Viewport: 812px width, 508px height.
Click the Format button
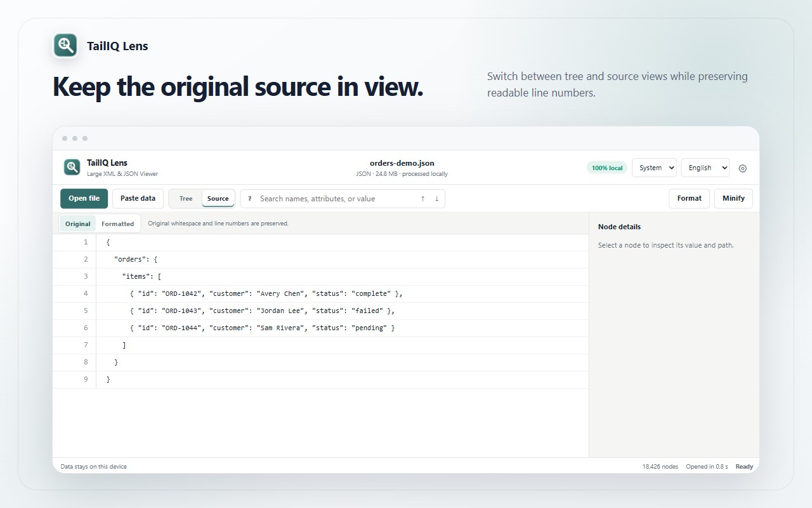click(x=689, y=199)
